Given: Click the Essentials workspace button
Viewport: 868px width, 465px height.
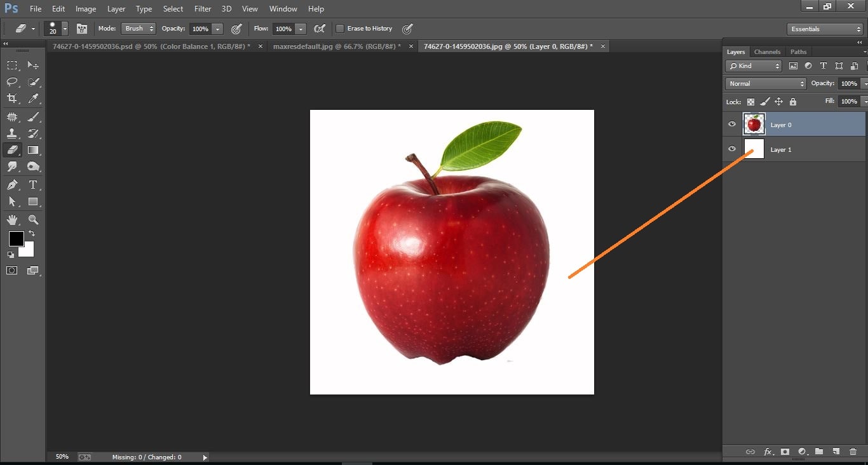Looking at the screenshot, I should pos(824,29).
